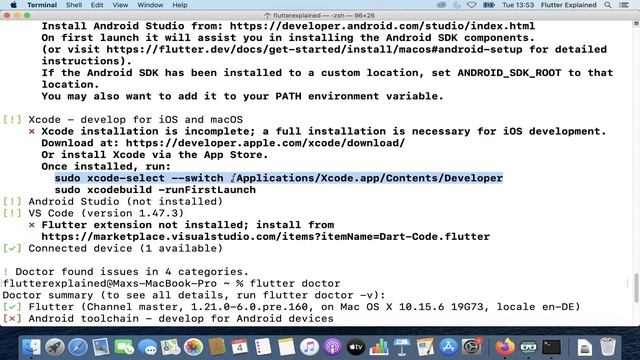Open the Shell menu
Image resolution: width=640 pixels, height=360 pixels.
coord(74,5)
